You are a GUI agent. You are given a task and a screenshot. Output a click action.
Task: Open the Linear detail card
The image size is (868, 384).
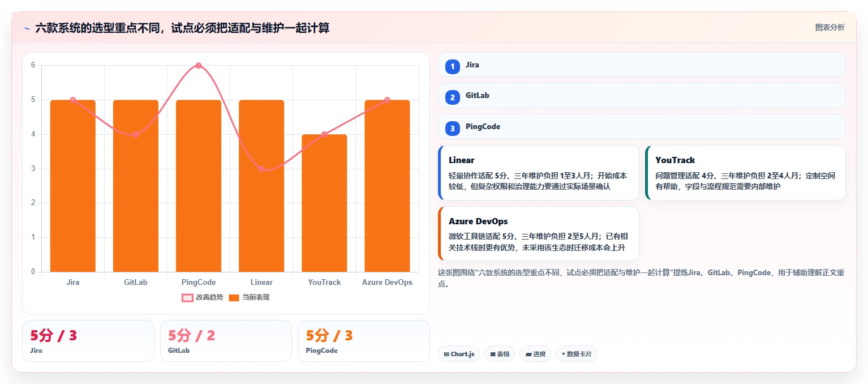[538, 173]
